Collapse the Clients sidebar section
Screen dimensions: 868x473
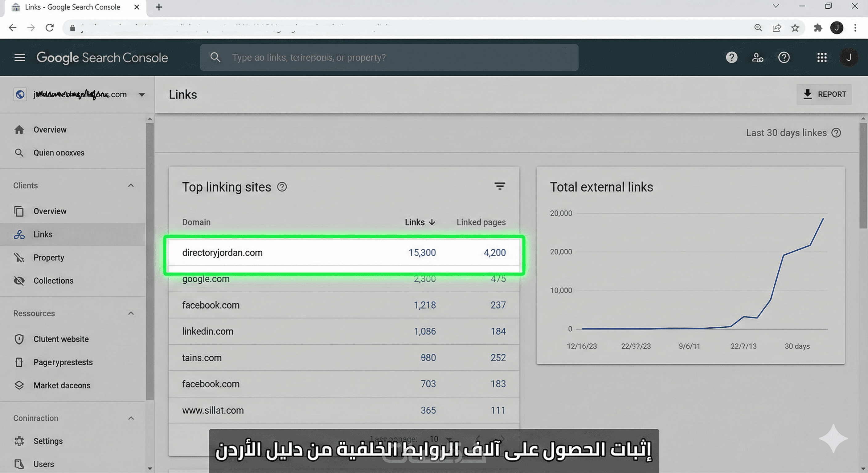click(131, 185)
